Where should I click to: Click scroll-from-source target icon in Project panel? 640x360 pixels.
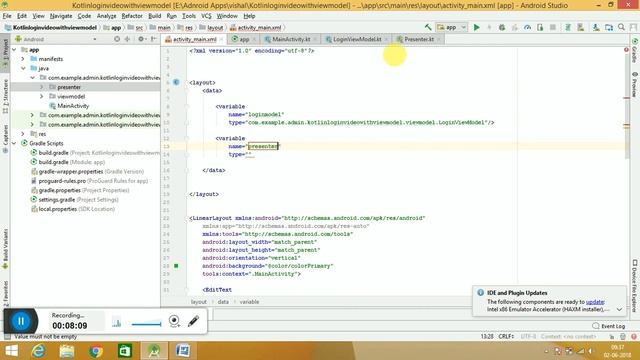point(117,39)
